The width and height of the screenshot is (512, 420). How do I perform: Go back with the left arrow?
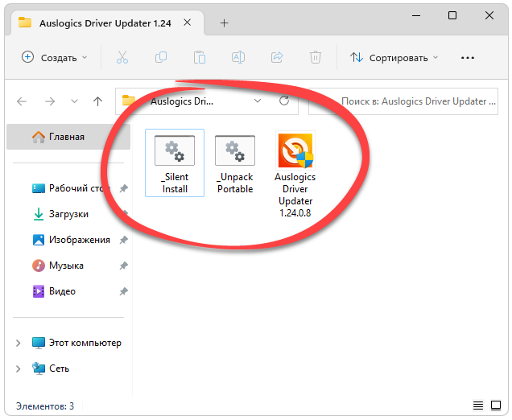[22, 101]
